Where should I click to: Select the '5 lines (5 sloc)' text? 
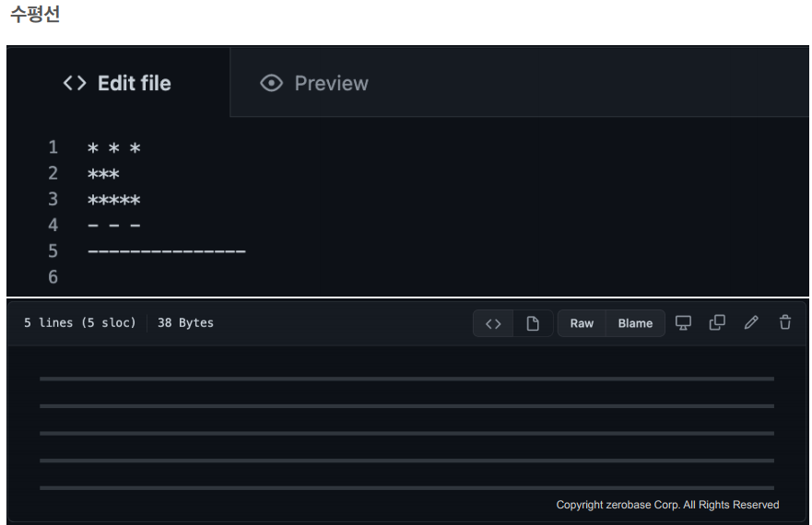80,323
